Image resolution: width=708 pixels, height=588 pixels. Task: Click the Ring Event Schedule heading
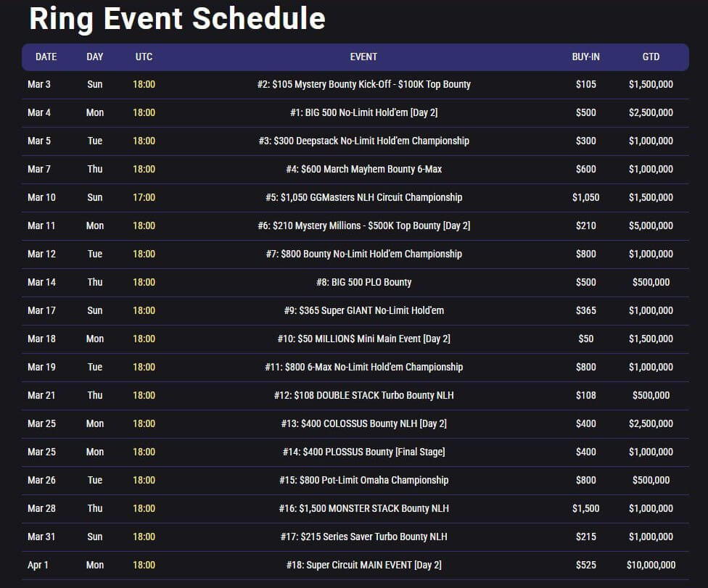tap(177, 19)
